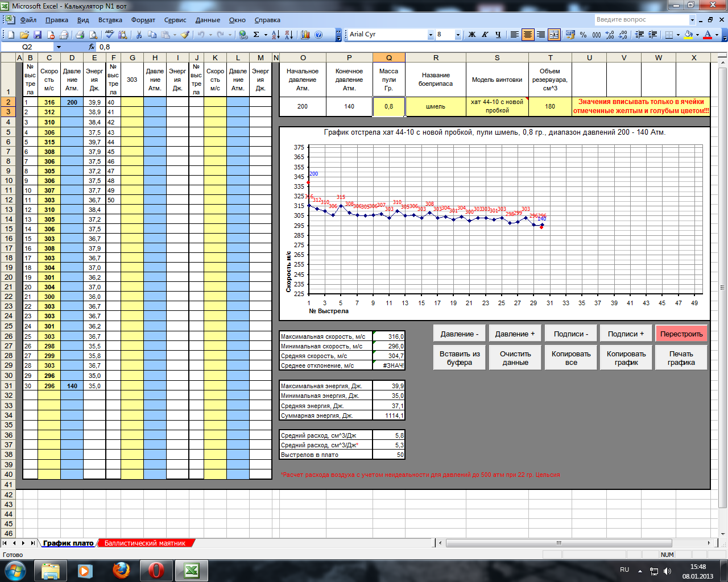Apply percent style with the % icon
Image resolution: width=728 pixels, height=582 pixels.
[x=583, y=35]
